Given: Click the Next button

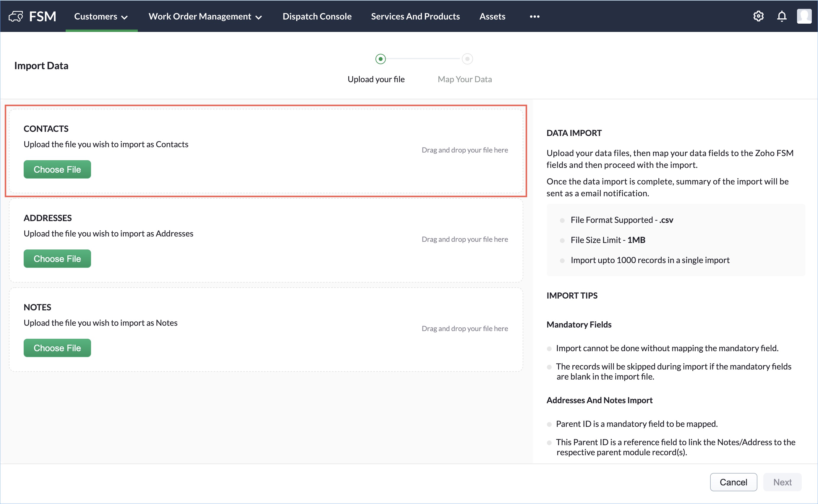Looking at the screenshot, I should 782,482.
